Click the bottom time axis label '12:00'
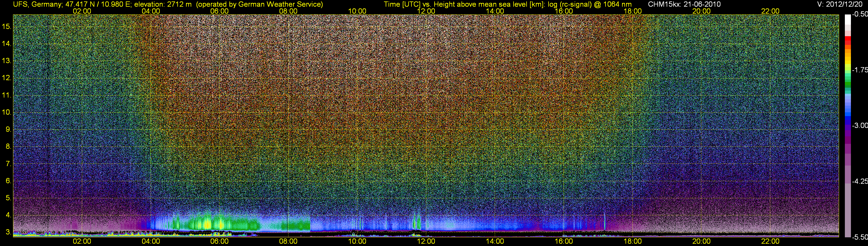 click(x=426, y=241)
